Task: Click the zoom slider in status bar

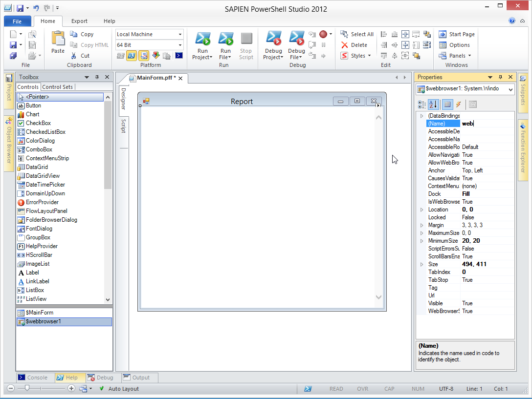Action: pyautogui.click(x=27, y=388)
